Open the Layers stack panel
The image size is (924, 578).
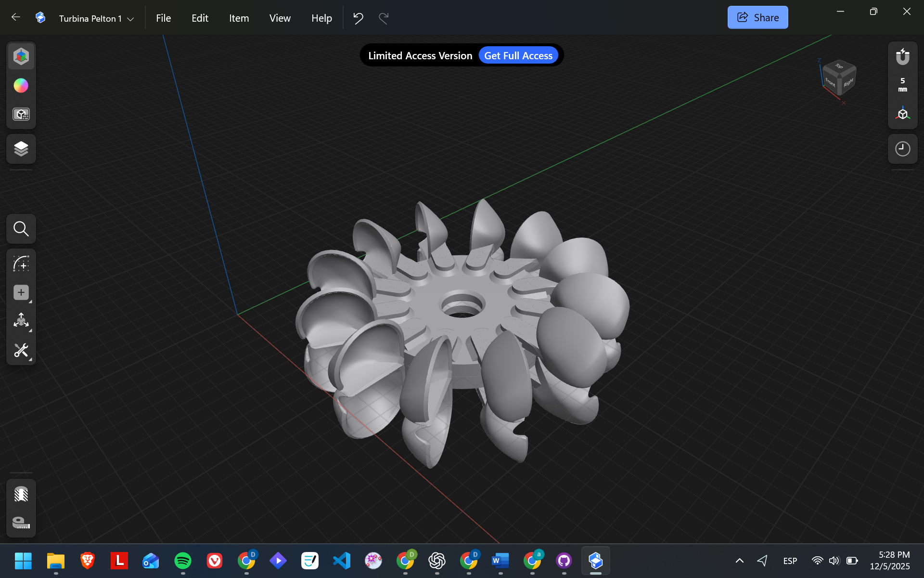[x=21, y=149]
